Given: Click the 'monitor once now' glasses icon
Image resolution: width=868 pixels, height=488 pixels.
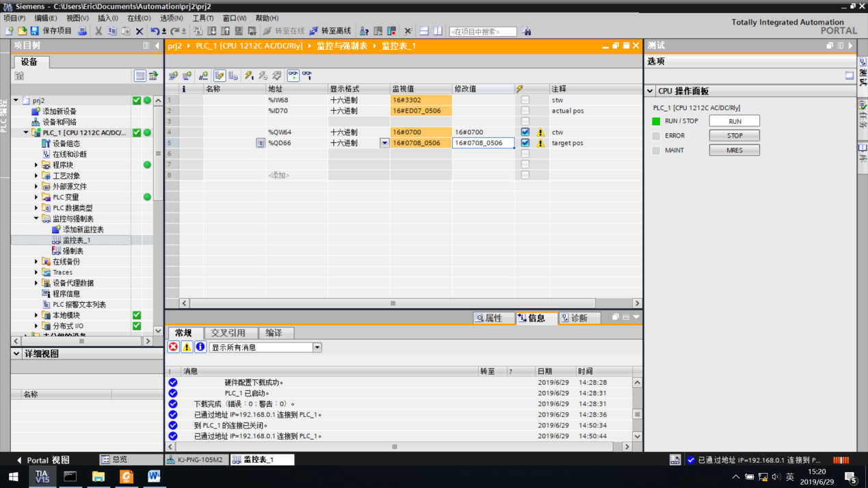Looking at the screenshot, I should 307,76.
